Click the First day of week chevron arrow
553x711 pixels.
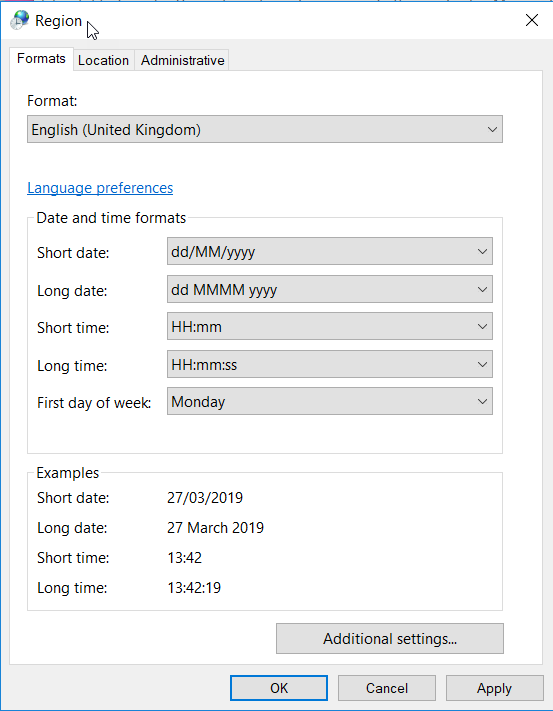click(x=482, y=401)
